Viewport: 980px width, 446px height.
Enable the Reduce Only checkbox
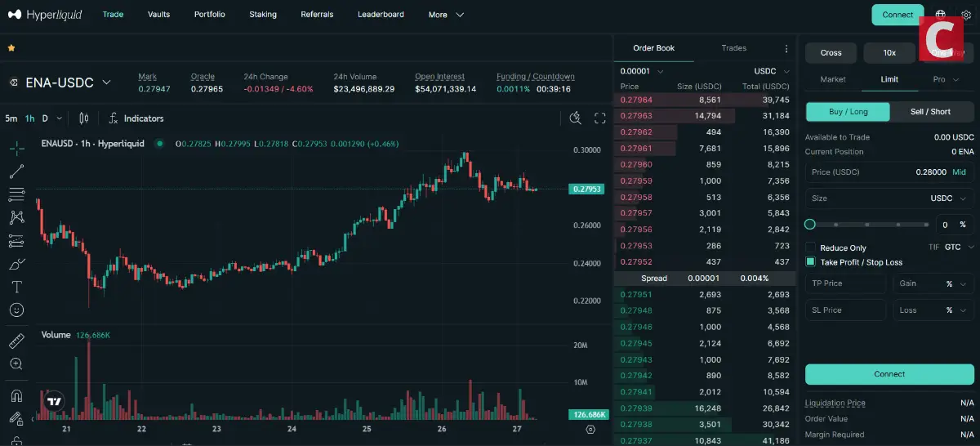pos(811,248)
